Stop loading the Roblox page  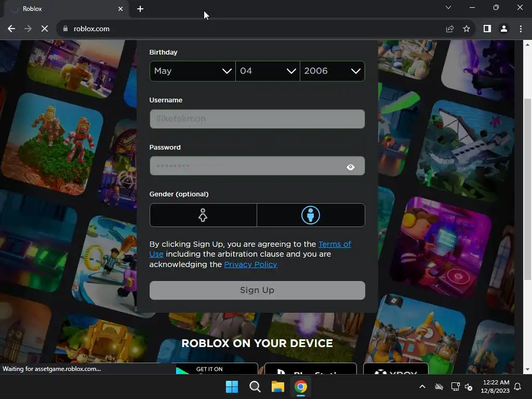[x=45, y=29]
